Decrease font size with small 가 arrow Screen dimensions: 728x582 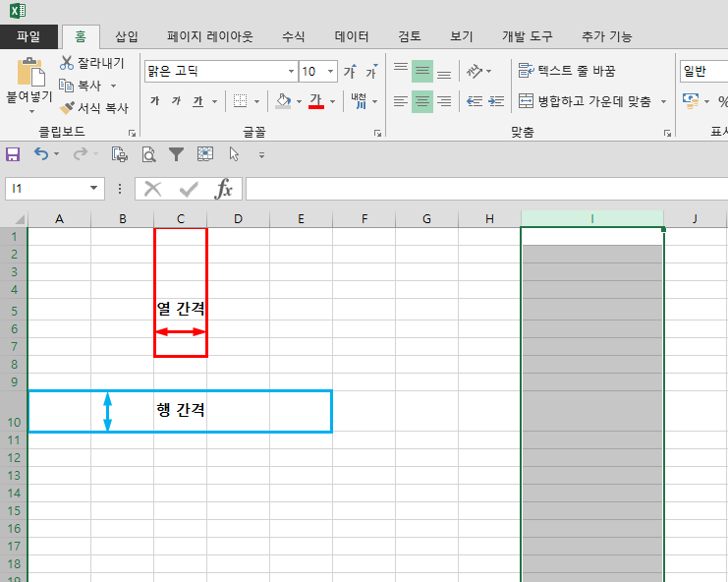point(371,71)
